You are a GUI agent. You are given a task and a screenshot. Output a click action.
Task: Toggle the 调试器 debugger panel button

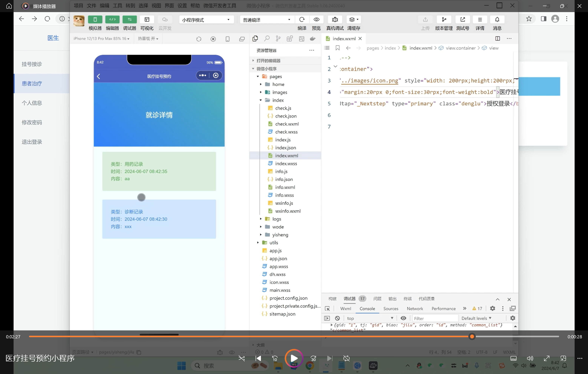tap(129, 20)
